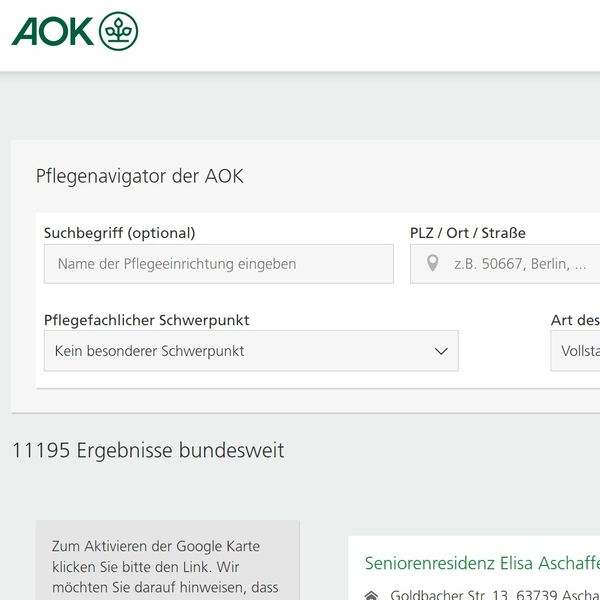This screenshot has width=600, height=600.
Task: Open the Art des dropdown showing Vollsta
Action: (575, 351)
